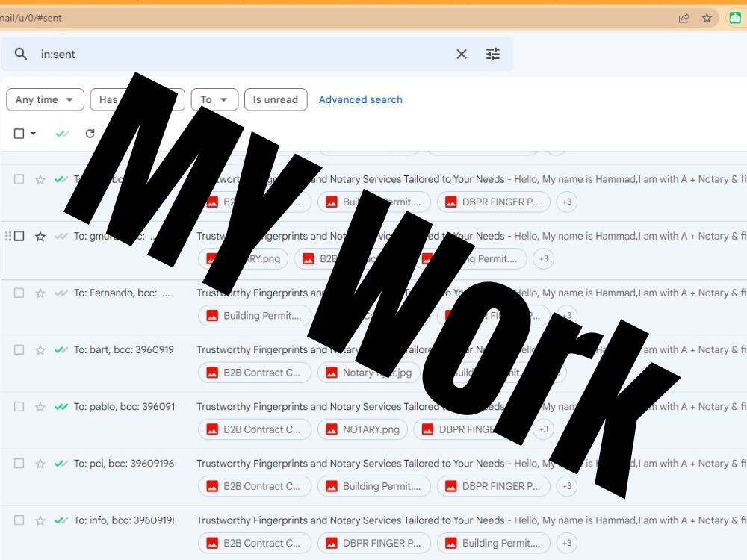Open the email addressed To: pci
Viewport: 747px width, 560px height.
pyautogui.click(x=373, y=477)
